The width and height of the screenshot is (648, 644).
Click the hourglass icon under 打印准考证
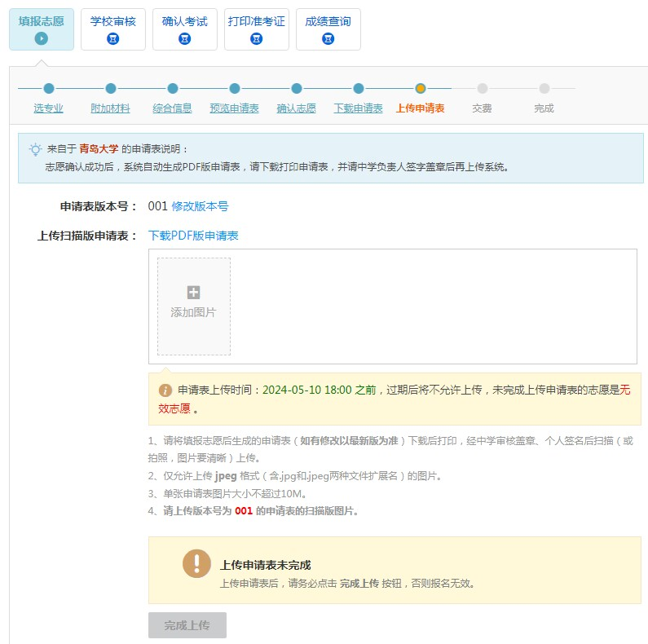[x=257, y=38]
